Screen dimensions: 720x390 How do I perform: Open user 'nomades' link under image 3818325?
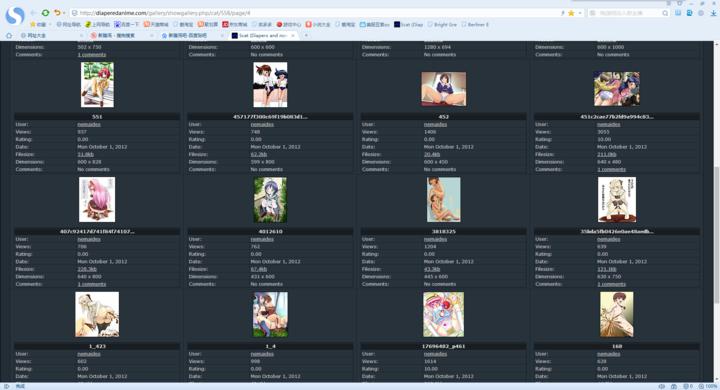point(435,239)
